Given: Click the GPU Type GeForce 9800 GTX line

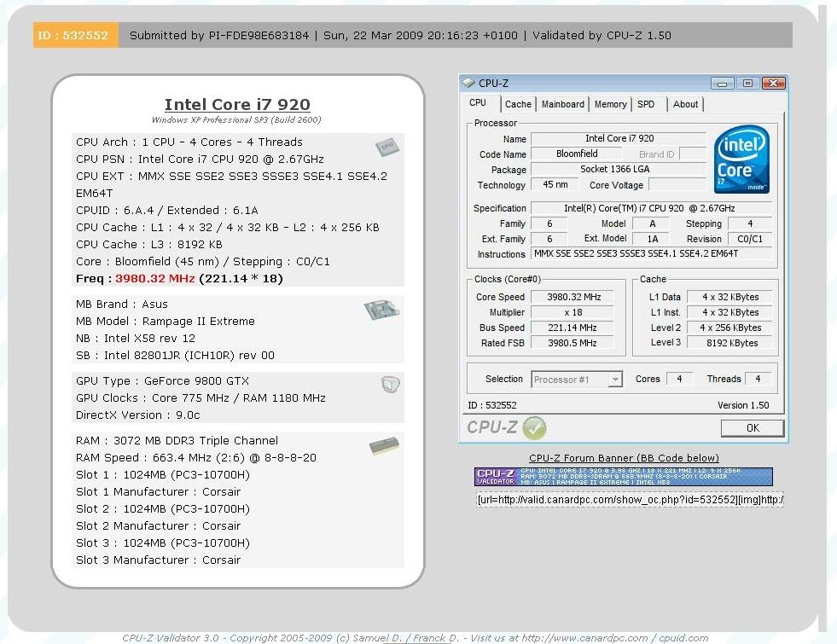Looking at the screenshot, I should 162,381.
